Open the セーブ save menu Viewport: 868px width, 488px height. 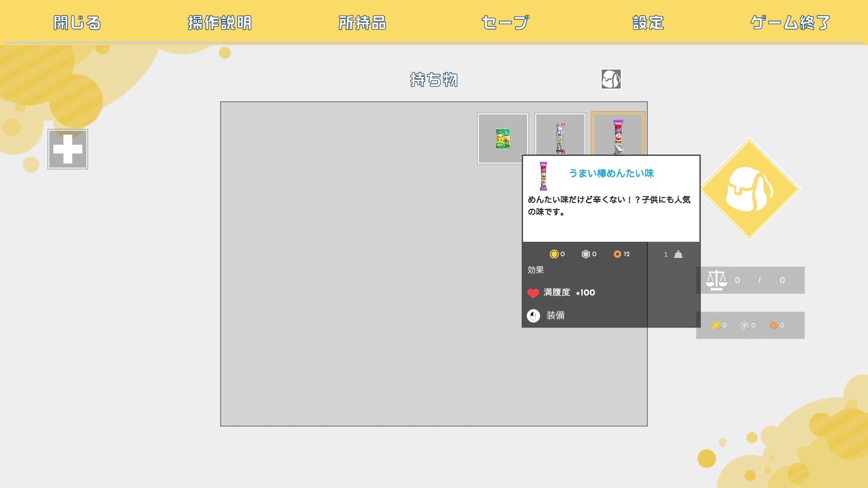tap(505, 23)
